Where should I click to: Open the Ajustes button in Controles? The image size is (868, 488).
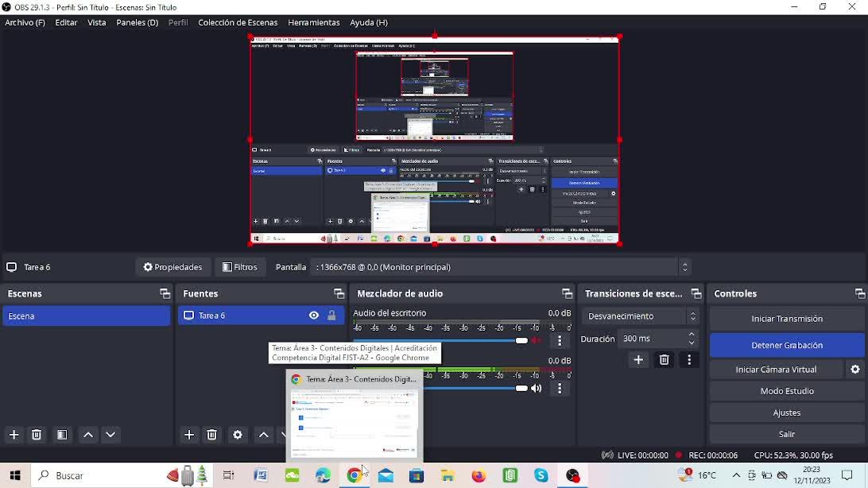[x=787, y=412]
